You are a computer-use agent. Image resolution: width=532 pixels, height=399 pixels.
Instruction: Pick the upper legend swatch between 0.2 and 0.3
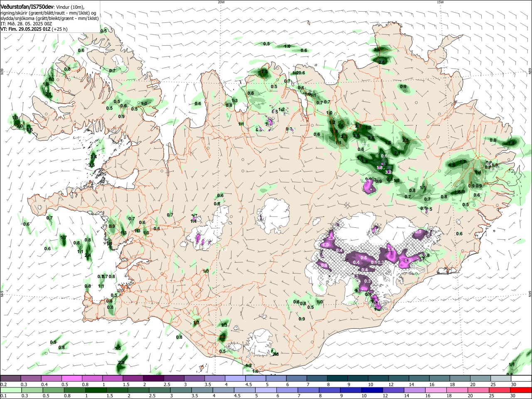[x=10, y=378]
